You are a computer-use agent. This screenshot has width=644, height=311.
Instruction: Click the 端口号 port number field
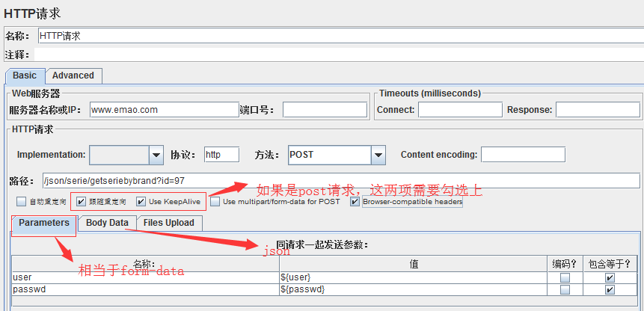pyautogui.click(x=325, y=110)
